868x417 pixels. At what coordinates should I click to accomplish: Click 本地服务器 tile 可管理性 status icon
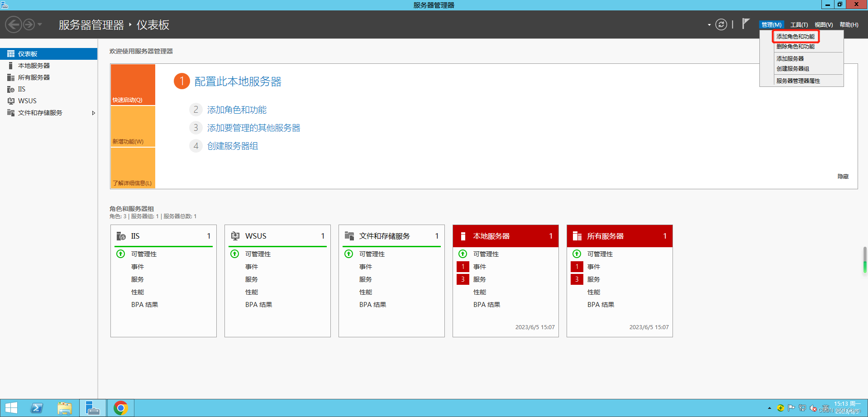pyautogui.click(x=463, y=254)
